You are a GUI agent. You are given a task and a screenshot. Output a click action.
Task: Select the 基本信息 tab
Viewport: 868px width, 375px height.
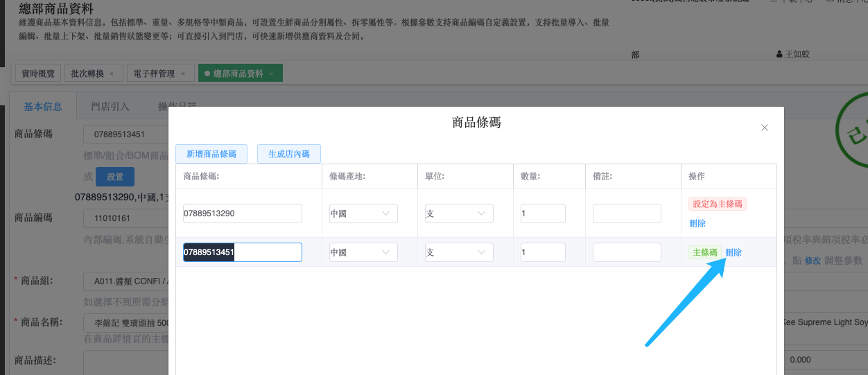(x=43, y=107)
